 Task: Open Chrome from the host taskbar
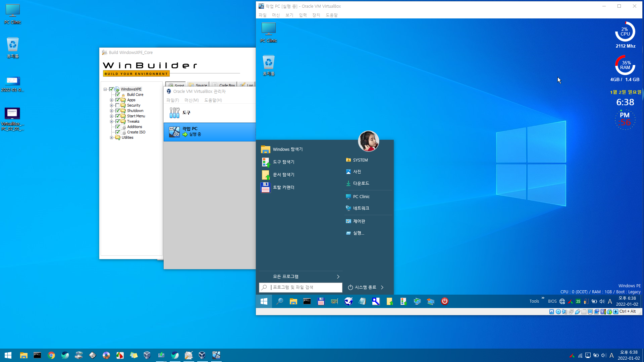click(x=51, y=355)
